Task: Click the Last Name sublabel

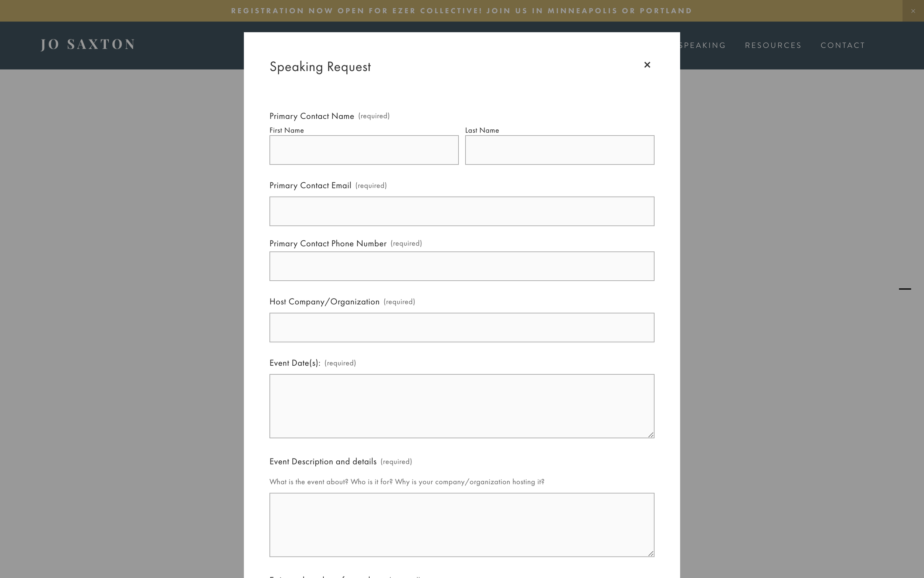Action: coord(482,131)
